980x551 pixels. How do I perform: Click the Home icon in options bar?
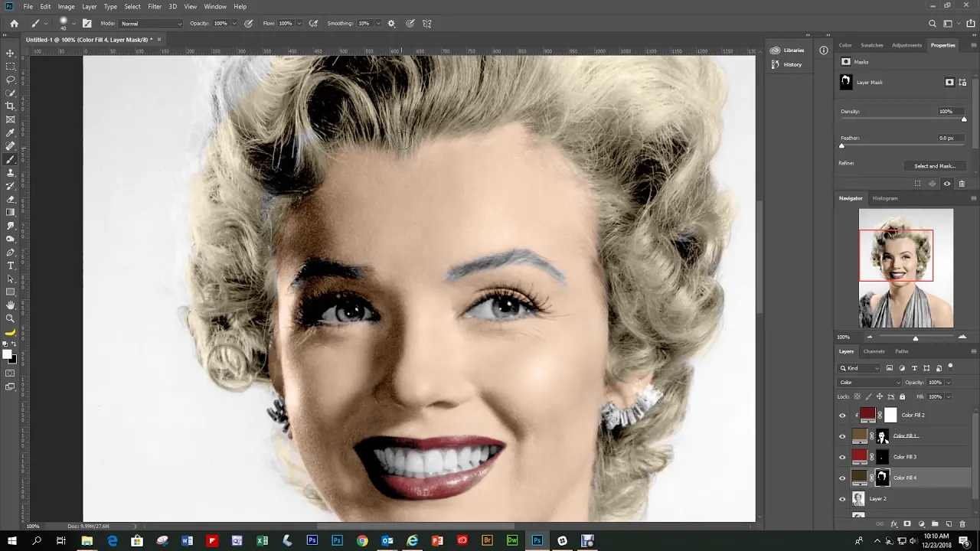click(x=14, y=24)
